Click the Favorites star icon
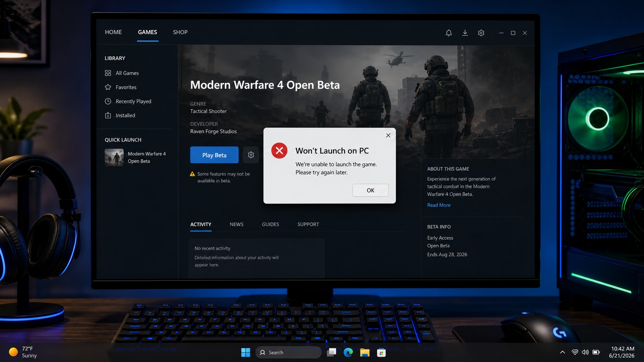The height and width of the screenshot is (362, 644). [108, 87]
